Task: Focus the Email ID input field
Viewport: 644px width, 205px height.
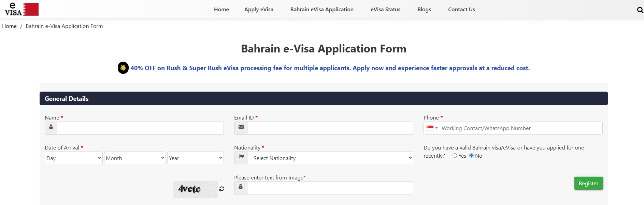Action: click(x=330, y=128)
